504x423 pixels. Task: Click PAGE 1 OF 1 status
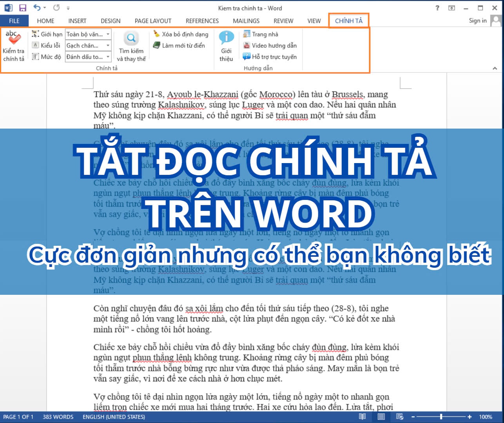pos(18,417)
